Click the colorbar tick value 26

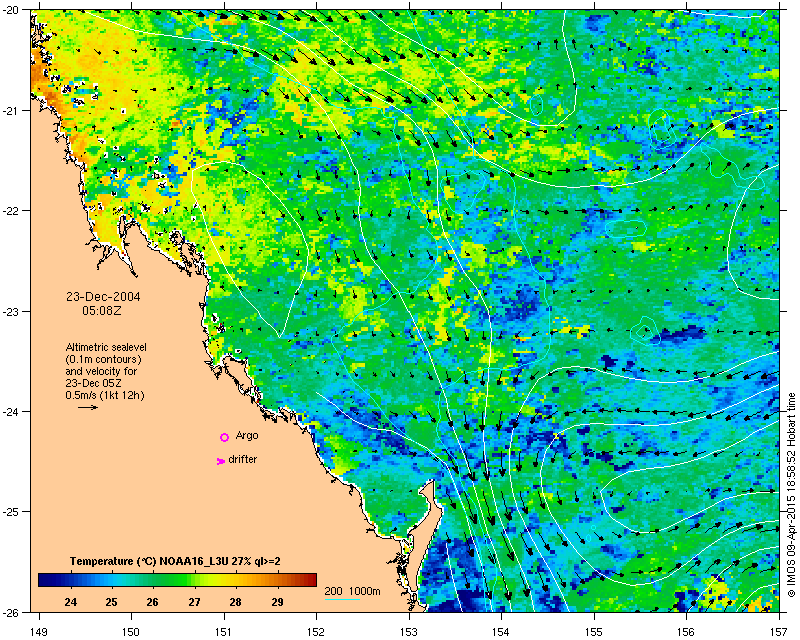point(152,602)
